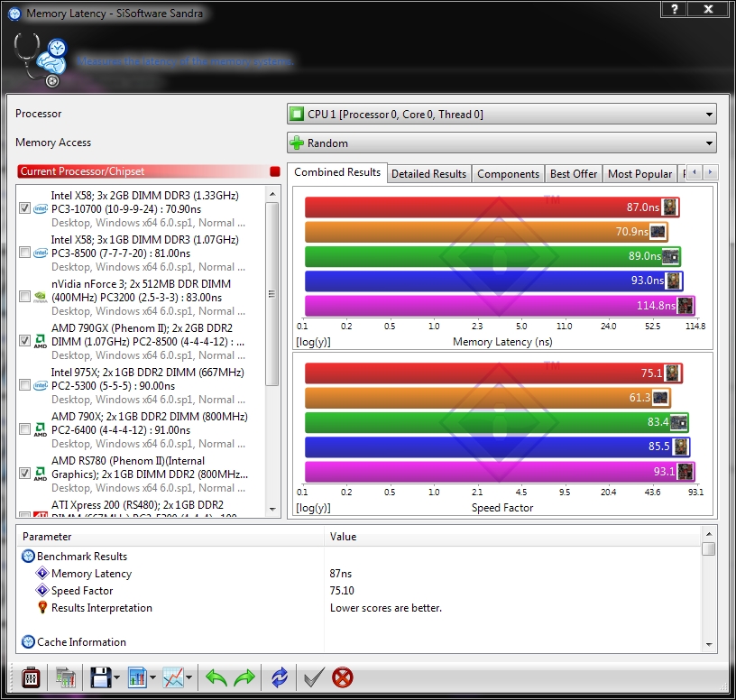The image size is (736, 700).
Task: Click the application icon in title bar
Action: coord(14,14)
